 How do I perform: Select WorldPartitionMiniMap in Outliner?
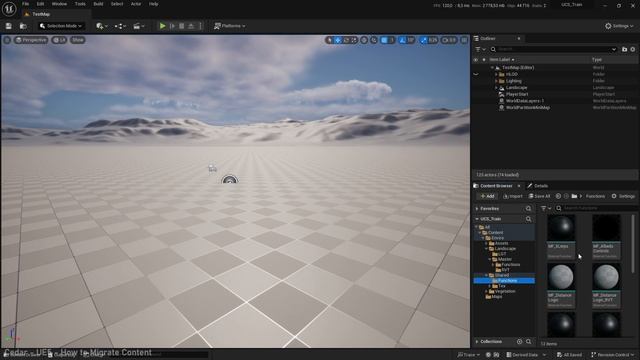click(527, 108)
